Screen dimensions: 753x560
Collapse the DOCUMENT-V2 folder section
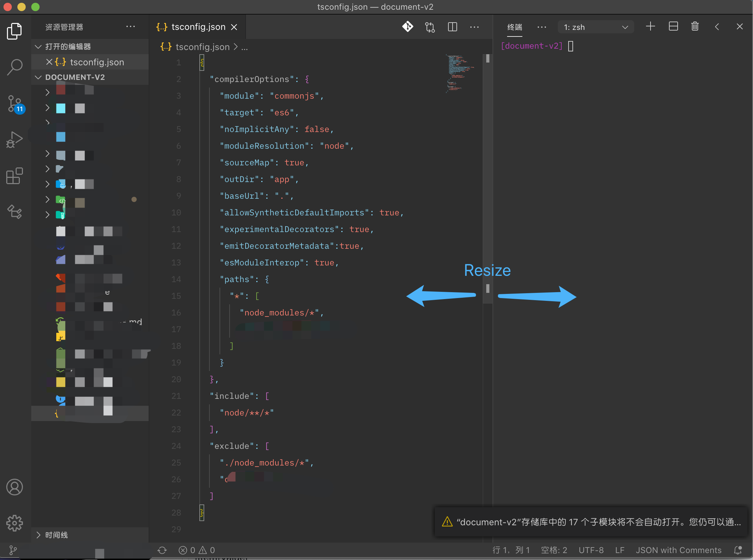point(90,77)
